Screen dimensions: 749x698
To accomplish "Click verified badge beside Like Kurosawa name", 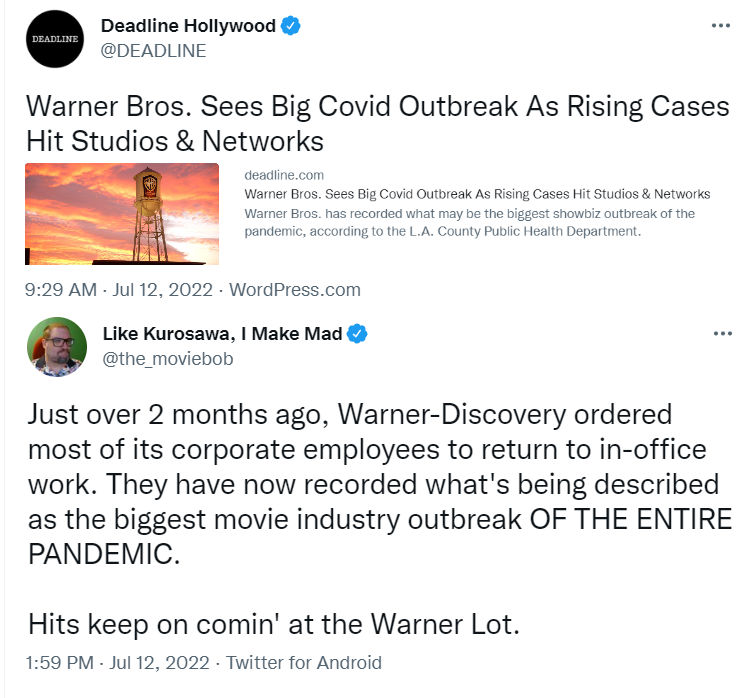I will point(357,333).
